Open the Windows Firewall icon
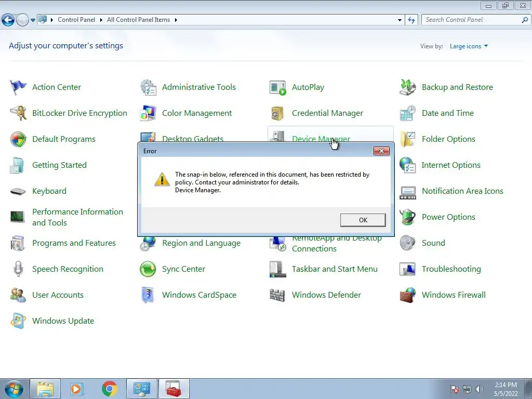This screenshot has width=532, height=399. coord(407,295)
